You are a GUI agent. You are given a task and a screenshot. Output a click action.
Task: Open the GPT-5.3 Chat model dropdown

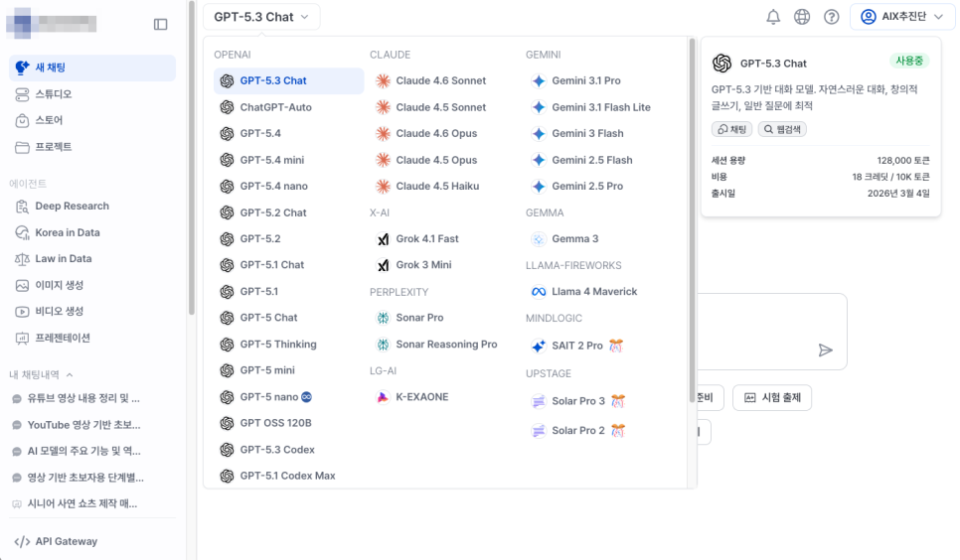click(261, 17)
